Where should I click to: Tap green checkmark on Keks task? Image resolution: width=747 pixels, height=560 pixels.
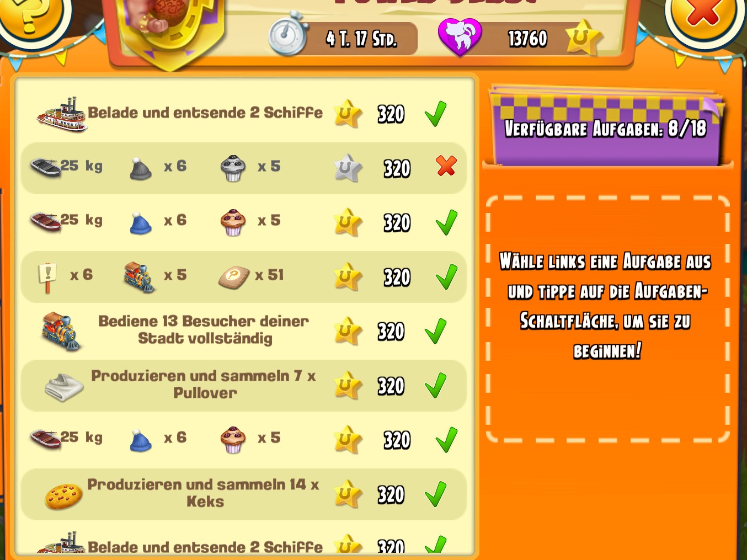(436, 494)
